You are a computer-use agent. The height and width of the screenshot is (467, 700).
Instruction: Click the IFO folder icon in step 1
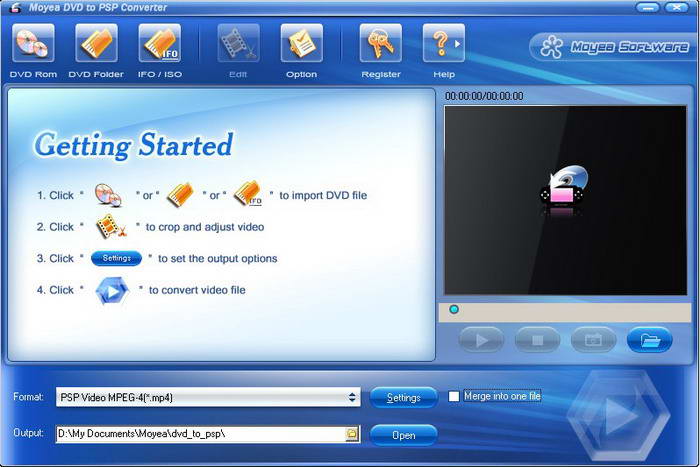pos(248,193)
